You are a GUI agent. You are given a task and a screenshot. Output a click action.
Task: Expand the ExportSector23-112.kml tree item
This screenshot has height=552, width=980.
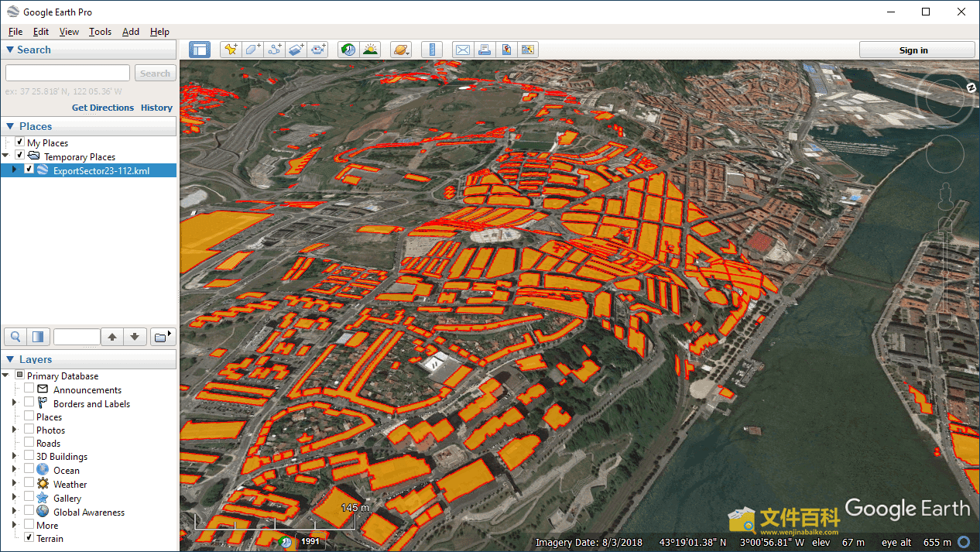click(14, 170)
